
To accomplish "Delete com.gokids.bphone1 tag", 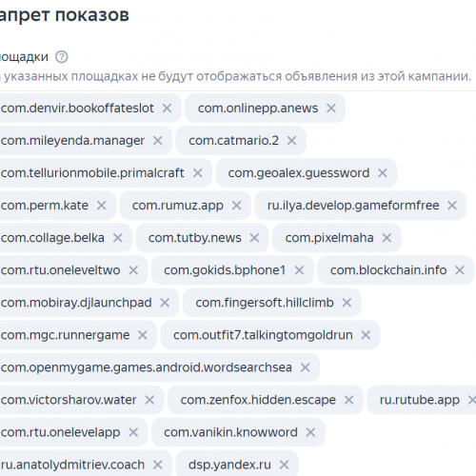I will pyautogui.click(x=299, y=270).
